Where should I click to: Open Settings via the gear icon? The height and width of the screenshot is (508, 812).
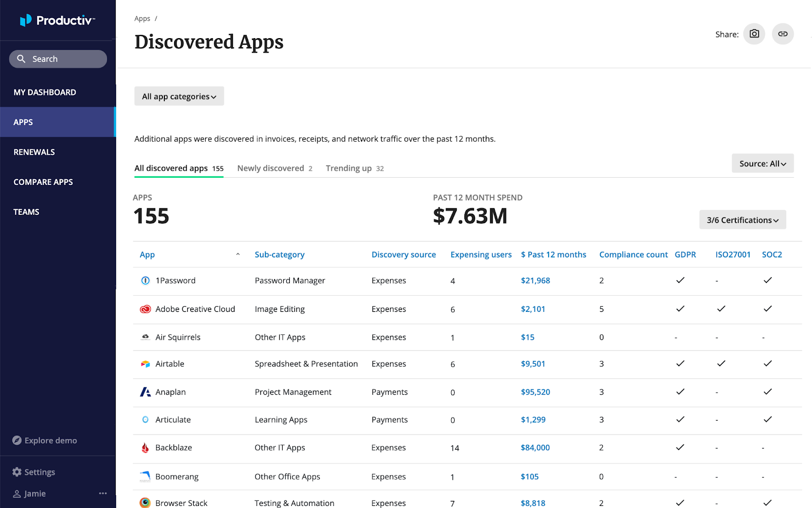(17, 471)
